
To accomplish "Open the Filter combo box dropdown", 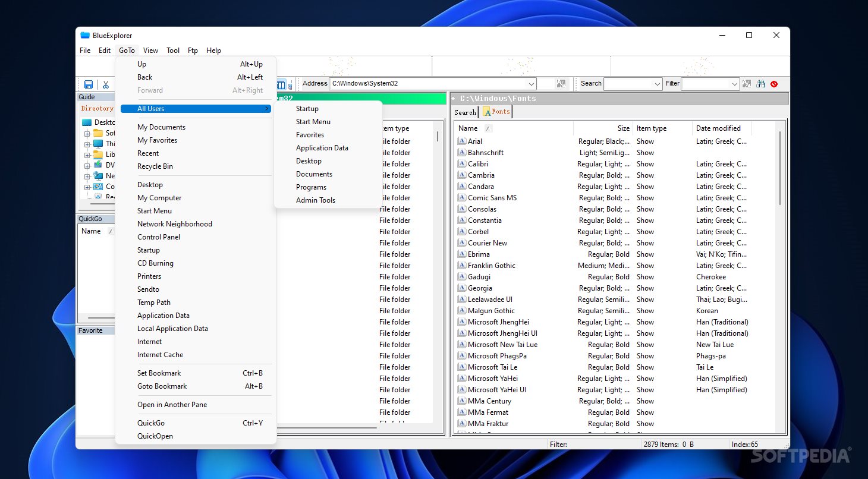I will 735,84.
